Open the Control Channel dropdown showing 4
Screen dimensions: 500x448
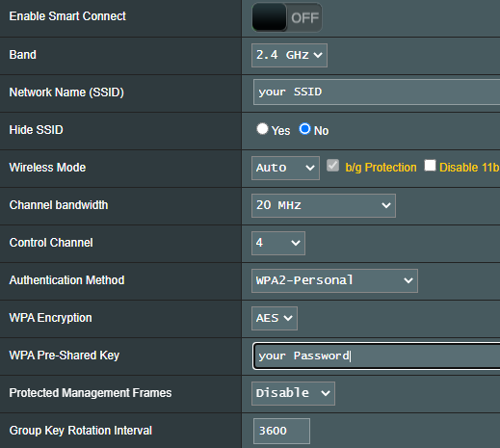278,243
